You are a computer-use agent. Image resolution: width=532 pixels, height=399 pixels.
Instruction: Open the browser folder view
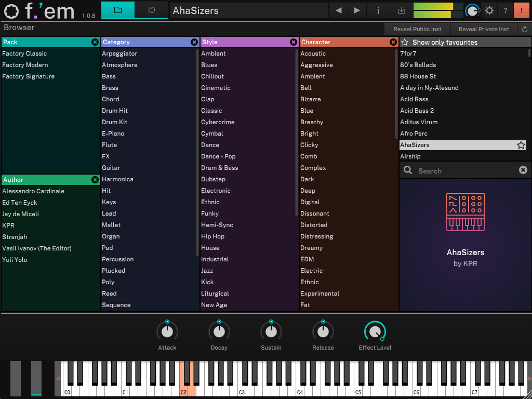pos(117,9)
